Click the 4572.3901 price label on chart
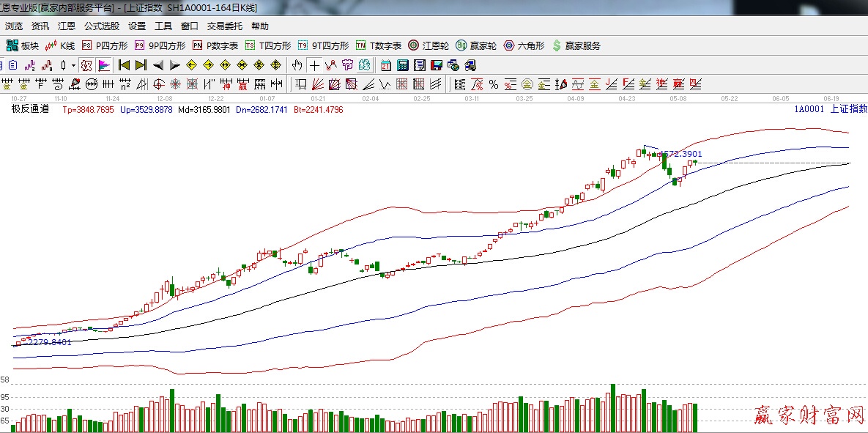This screenshot has height=433, width=868. [x=681, y=155]
